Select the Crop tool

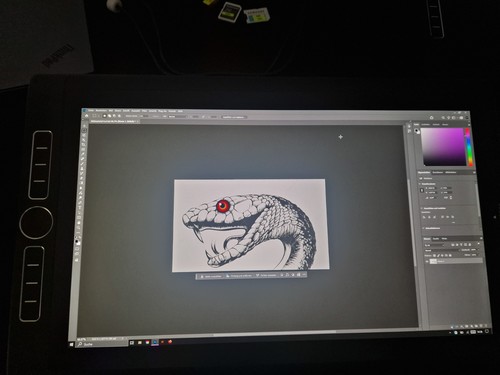(x=83, y=144)
